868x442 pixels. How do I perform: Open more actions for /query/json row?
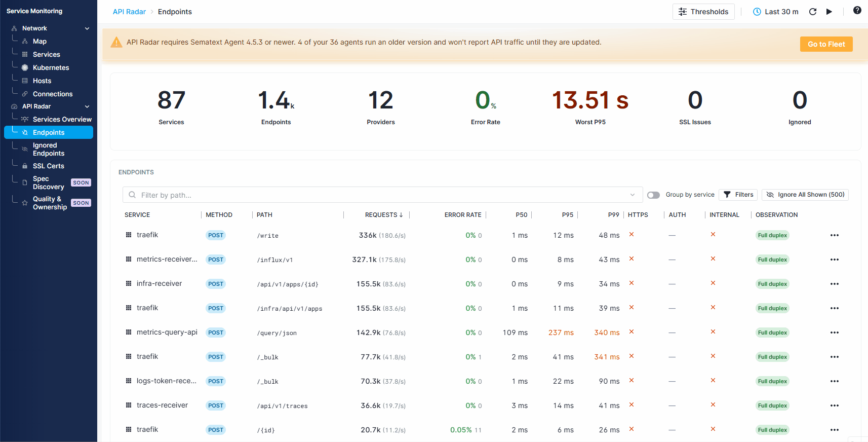click(835, 333)
